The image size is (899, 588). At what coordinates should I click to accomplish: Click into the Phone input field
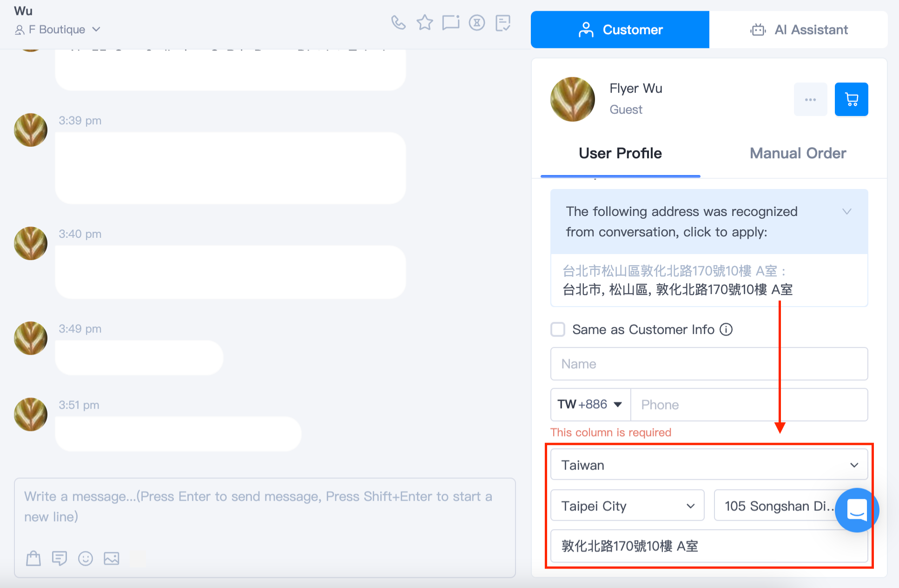pyautogui.click(x=749, y=405)
